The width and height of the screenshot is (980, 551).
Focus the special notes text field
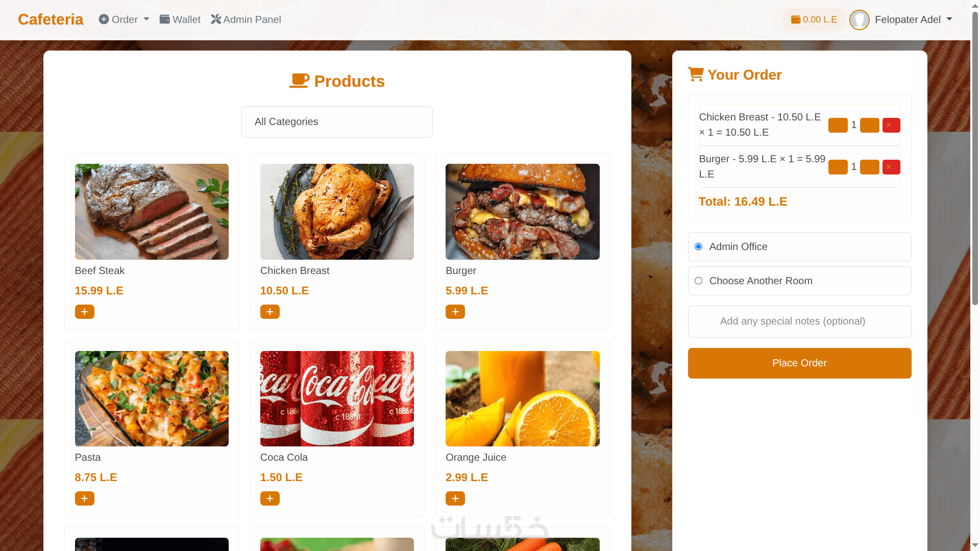point(799,321)
